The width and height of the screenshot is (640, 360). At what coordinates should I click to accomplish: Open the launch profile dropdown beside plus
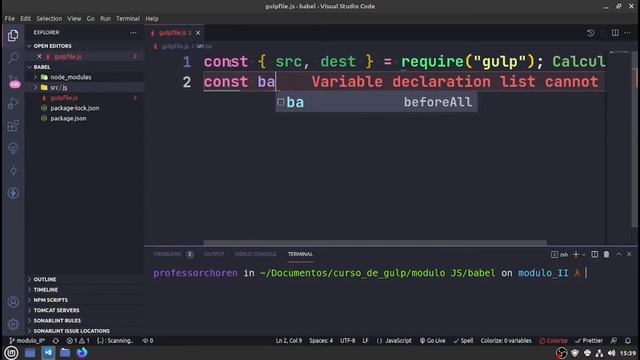pos(584,255)
